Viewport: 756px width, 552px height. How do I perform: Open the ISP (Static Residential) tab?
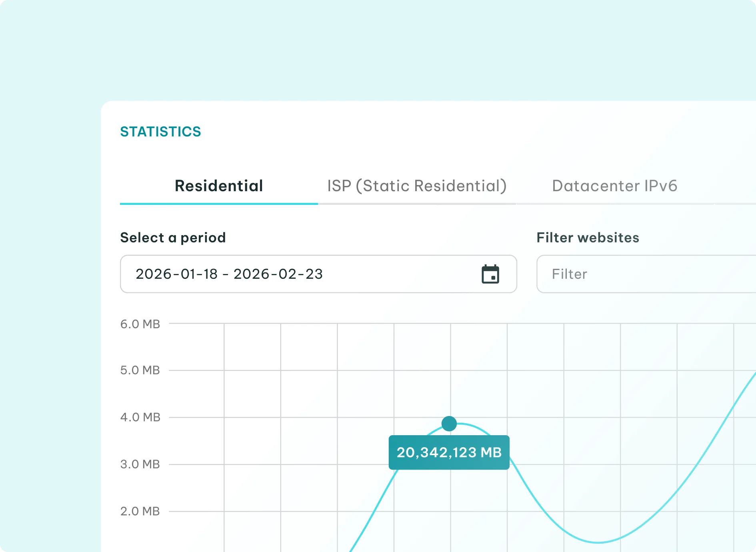(x=417, y=186)
